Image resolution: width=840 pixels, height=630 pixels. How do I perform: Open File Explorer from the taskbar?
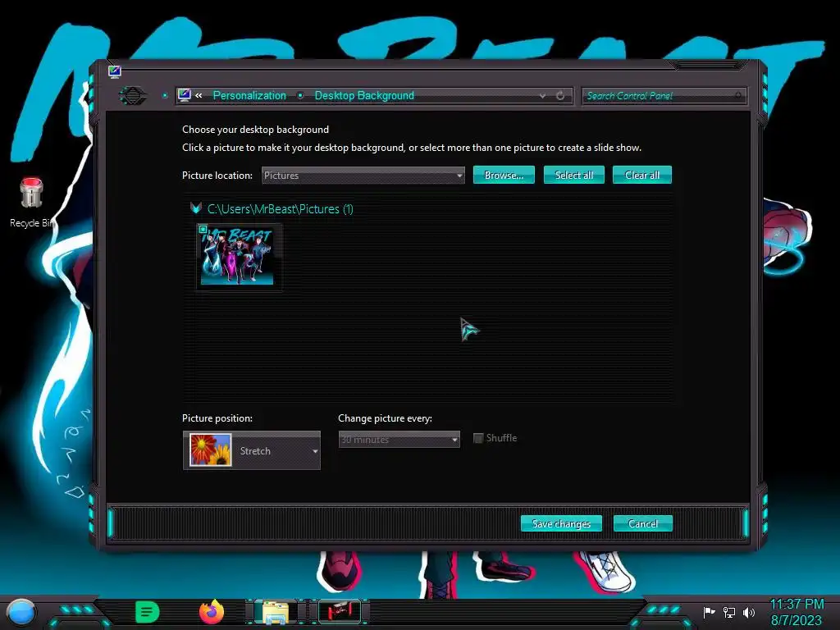point(276,612)
